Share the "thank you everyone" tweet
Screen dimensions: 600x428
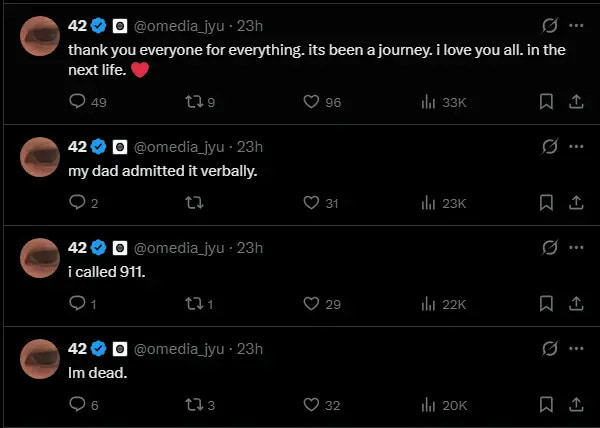pos(576,101)
